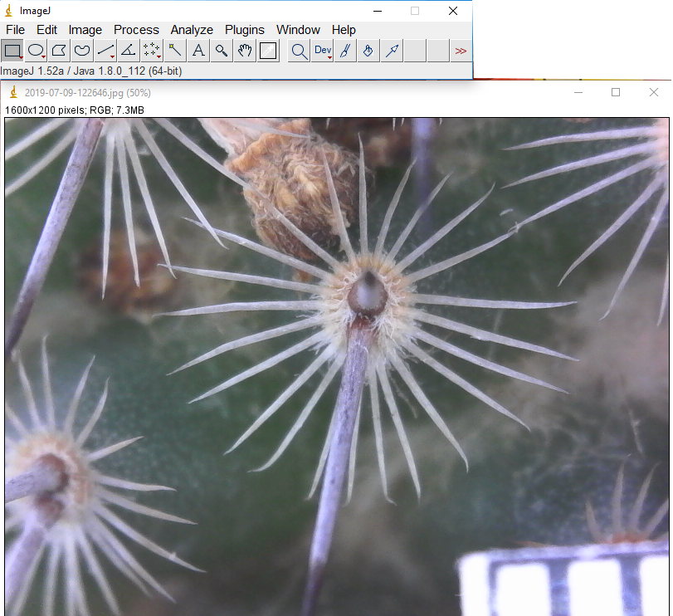
Task: Click the second empty toolbar slot
Action: [x=438, y=51]
